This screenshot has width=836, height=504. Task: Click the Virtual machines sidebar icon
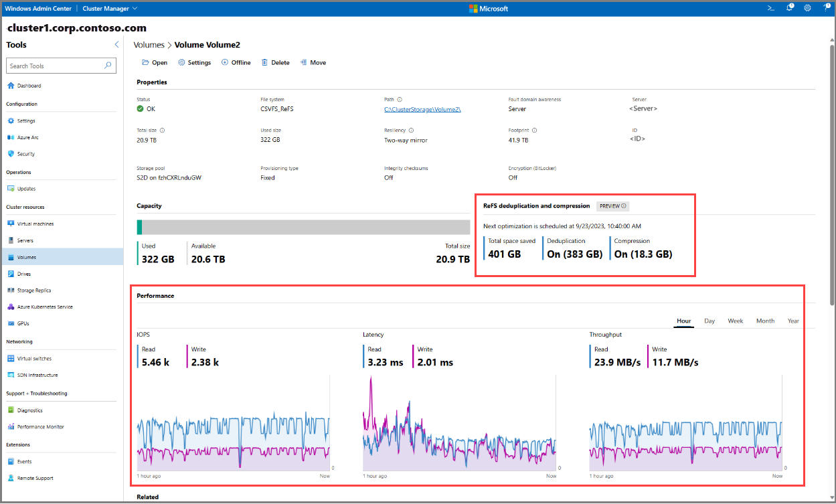[11, 224]
